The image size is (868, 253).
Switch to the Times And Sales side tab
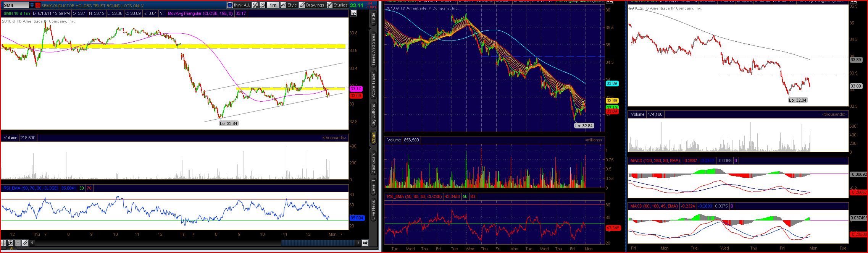(x=373, y=49)
